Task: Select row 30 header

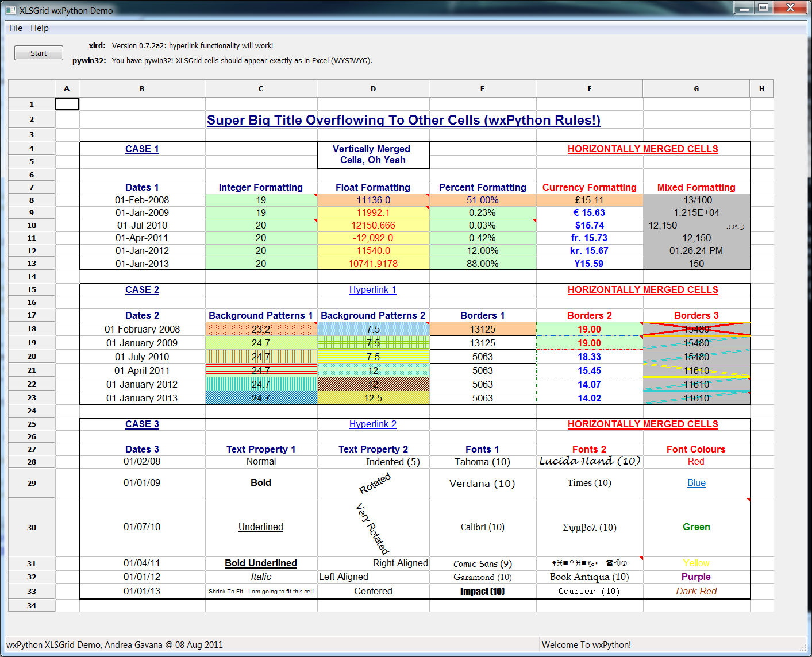Action: (x=32, y=527)
